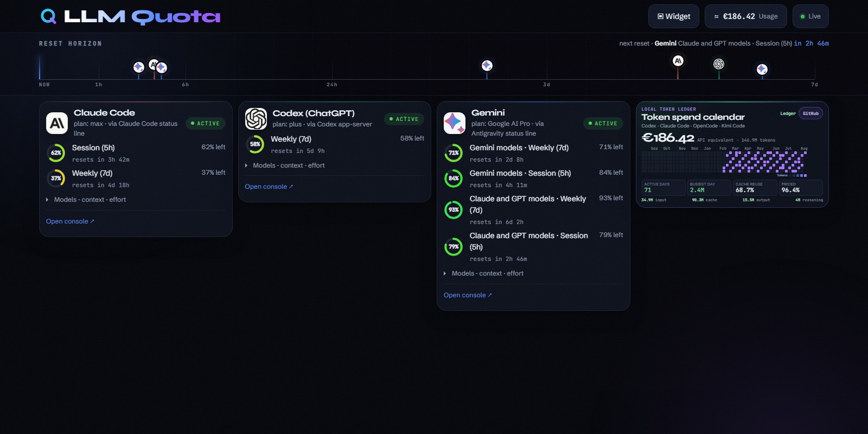Open console link in Codex (ChatGPT) card
Image resolution: width=868 pixels, height=434 pixels.
pos(269,187)
